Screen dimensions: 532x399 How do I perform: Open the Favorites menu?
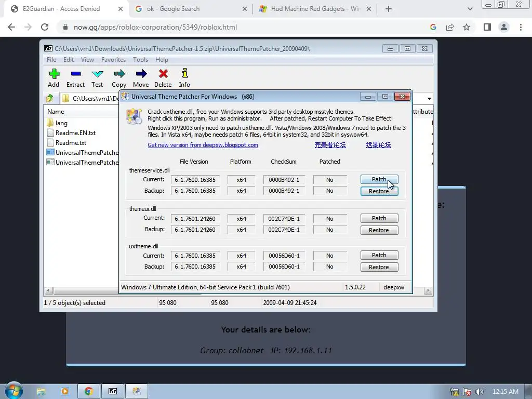pos(113,60)
